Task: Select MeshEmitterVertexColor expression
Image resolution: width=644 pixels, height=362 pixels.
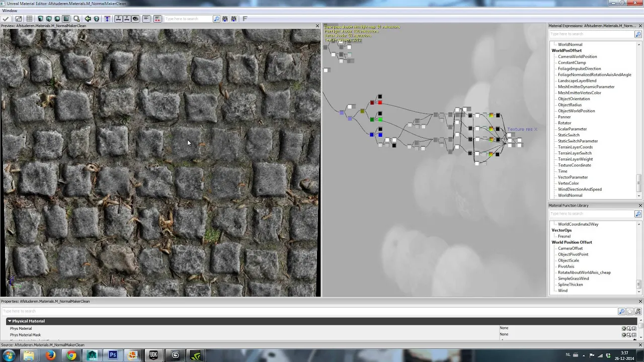Action: (x=580, y=93)
